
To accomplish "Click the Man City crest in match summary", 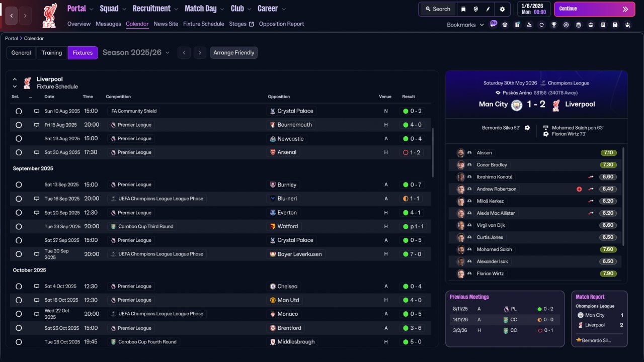I will (516, 105).
